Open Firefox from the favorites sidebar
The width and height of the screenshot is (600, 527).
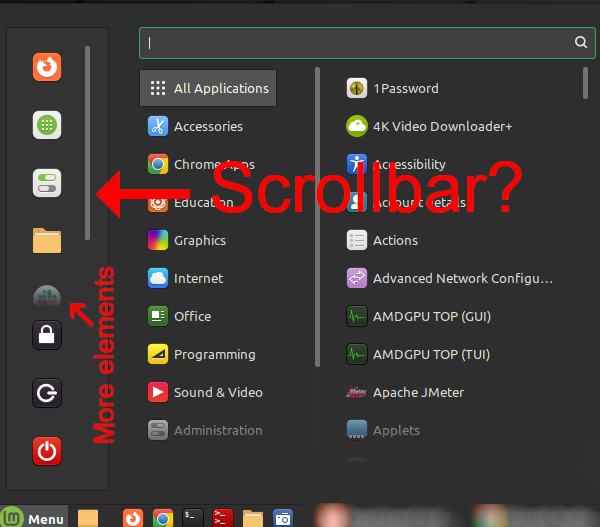coord(47,67)
